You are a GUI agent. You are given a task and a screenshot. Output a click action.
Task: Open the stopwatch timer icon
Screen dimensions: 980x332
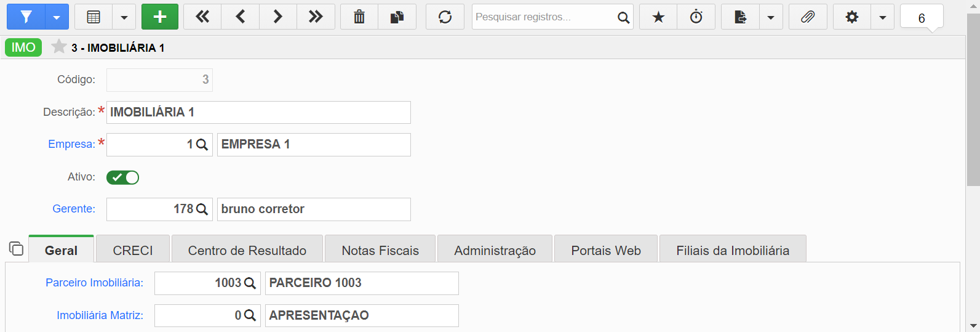click(x=696, y=17)
